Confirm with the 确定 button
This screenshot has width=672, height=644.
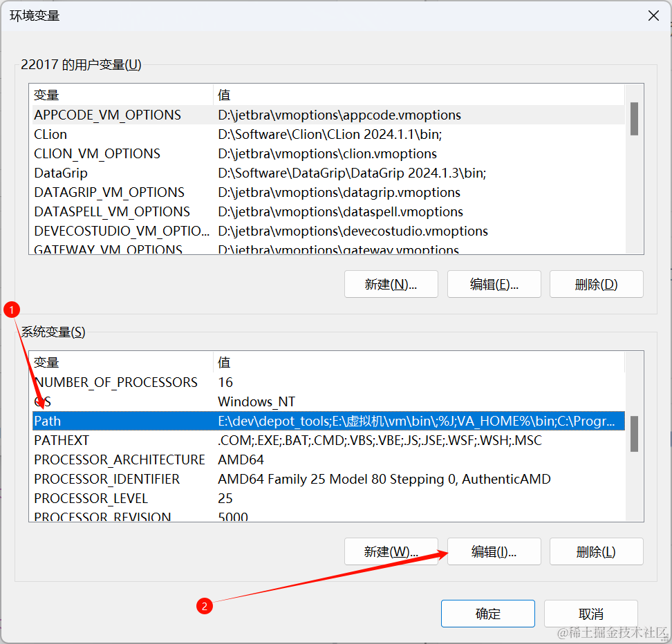[x=487, y=614]
